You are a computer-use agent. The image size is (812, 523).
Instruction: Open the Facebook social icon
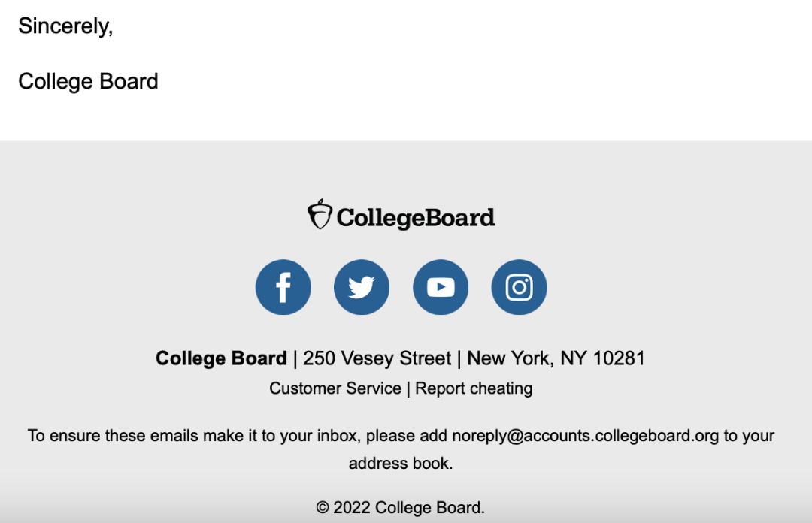pos(283,287)
